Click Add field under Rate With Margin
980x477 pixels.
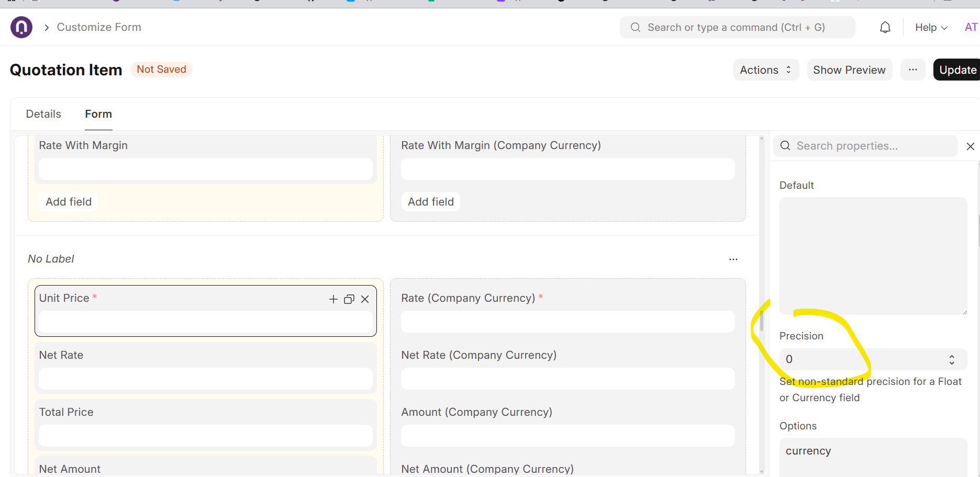click(x=69, y=202)
